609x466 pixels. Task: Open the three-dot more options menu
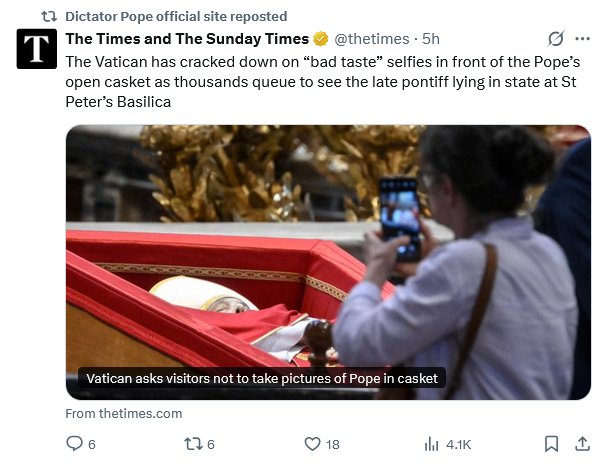582,39
